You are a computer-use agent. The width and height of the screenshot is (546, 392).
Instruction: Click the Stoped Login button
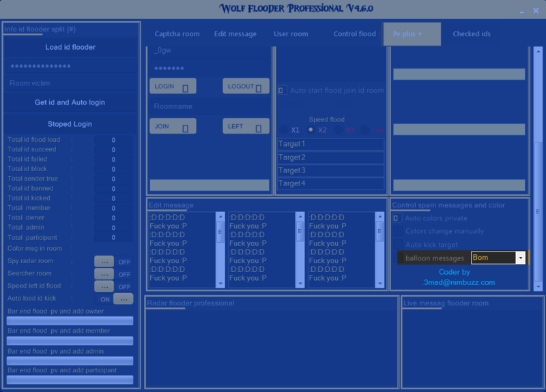click(70, 124)
